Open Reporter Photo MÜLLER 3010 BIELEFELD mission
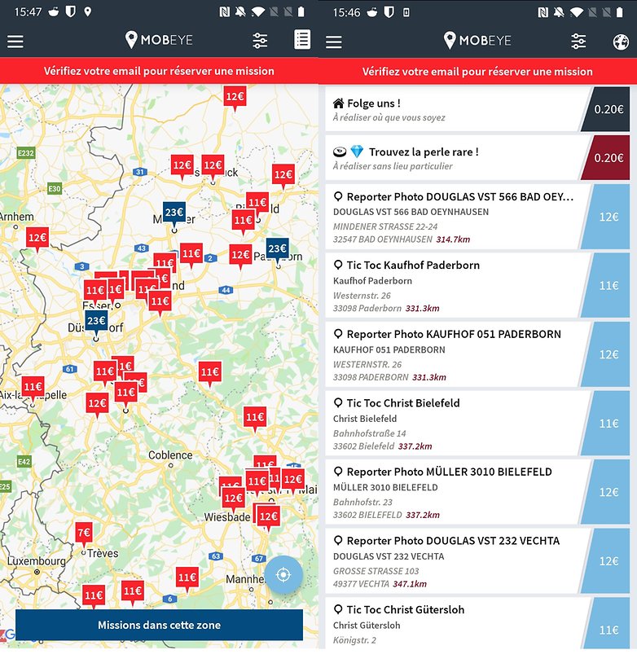 (x=477, y=492)
